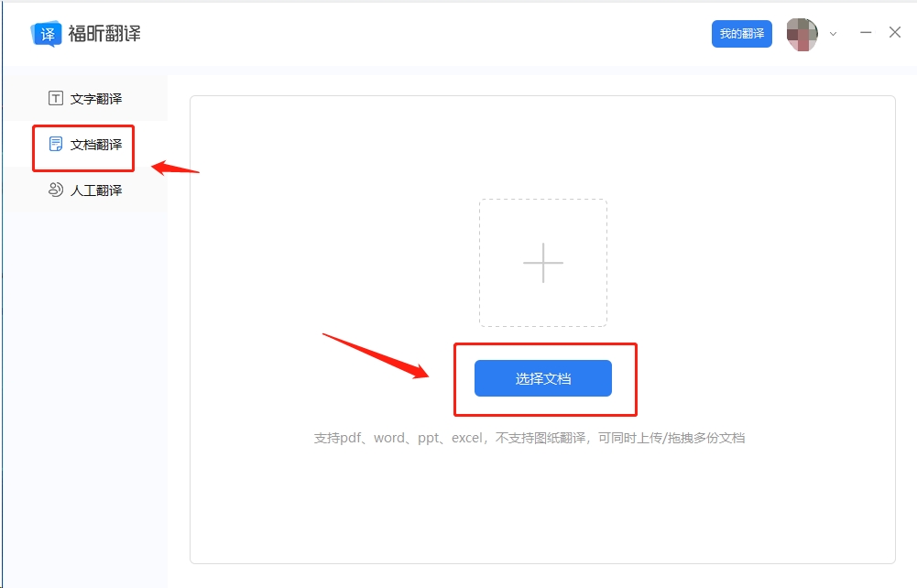Click the dashed document upload placeholder
Viewport: 917px width, 588px height.
pos(543,263)
